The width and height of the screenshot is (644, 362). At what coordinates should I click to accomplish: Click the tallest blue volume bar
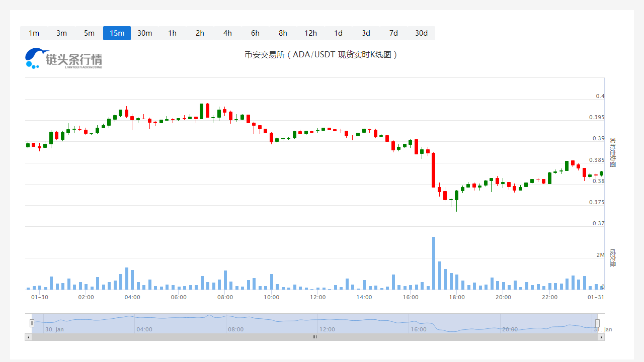(434, 263)
